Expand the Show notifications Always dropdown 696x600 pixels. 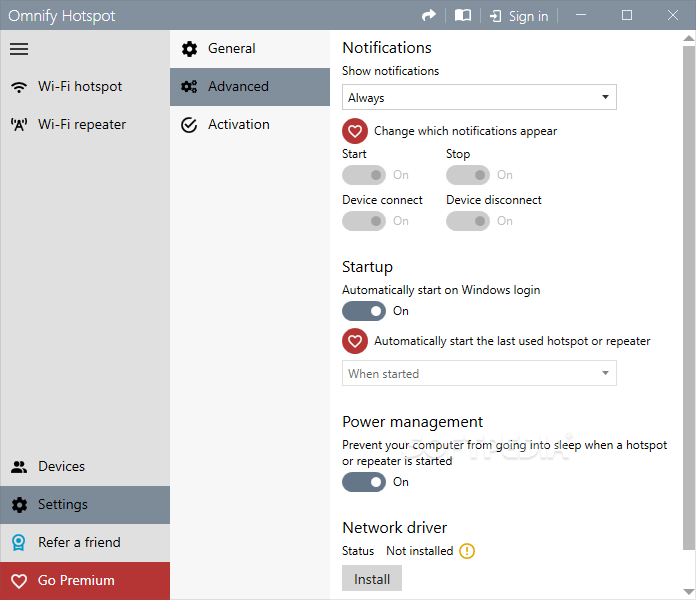479,97
